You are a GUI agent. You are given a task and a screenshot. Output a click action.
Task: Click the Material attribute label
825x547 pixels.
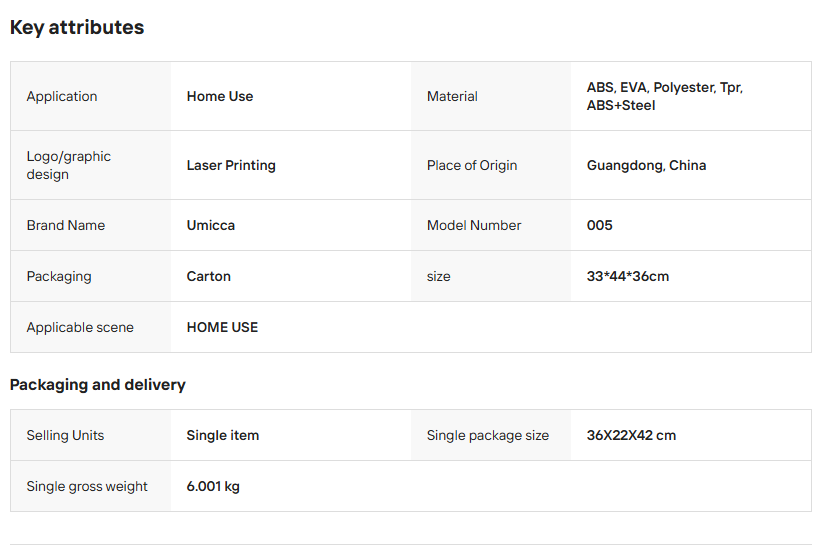tap(452, 97)
